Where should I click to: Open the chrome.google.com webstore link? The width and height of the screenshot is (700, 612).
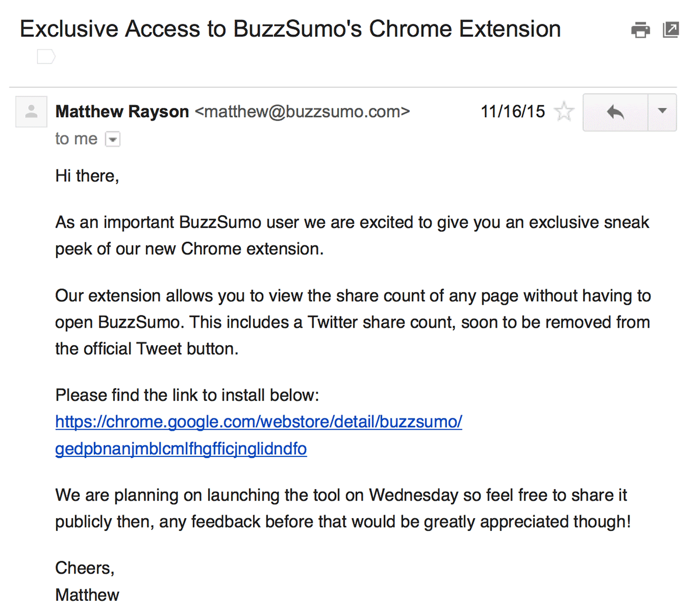(258, 422)
